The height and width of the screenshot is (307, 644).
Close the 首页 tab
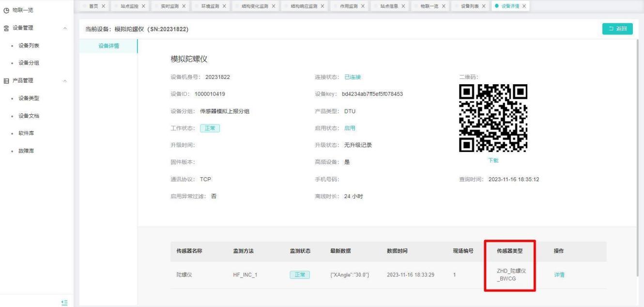click(x=103, y=5)
